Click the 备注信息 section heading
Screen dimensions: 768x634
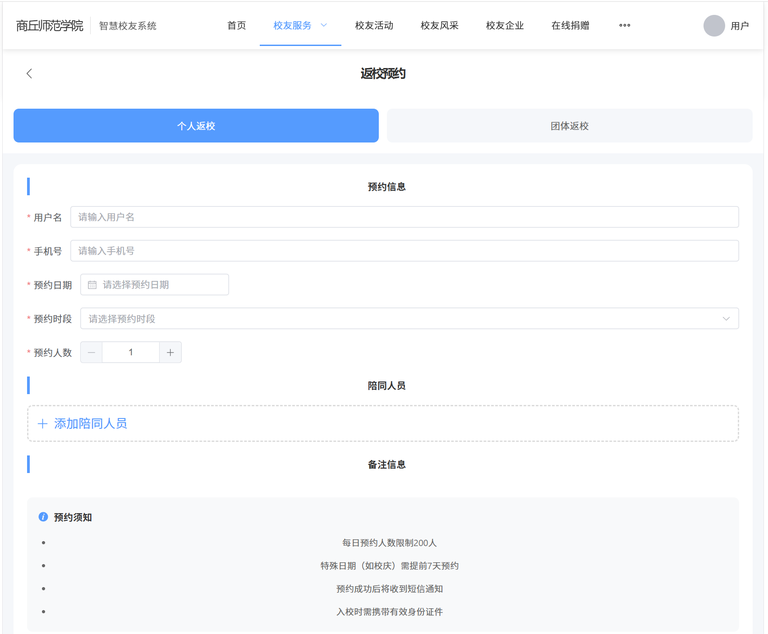click(x=386, y=464)
